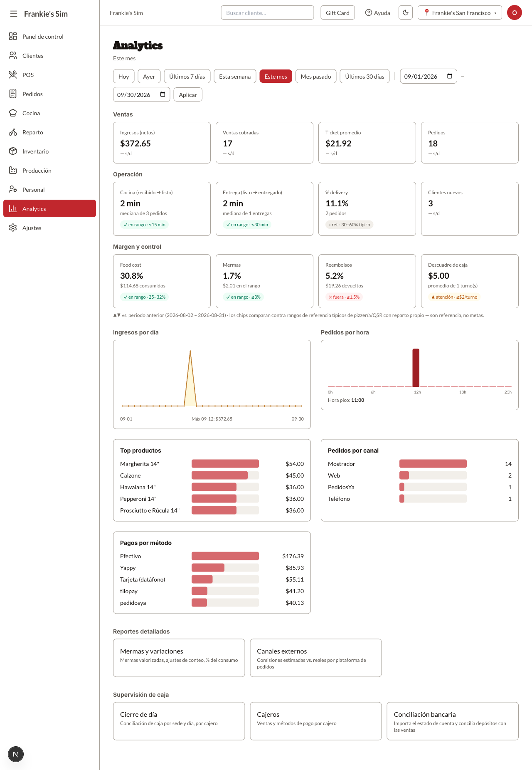Open the hamburger menu icon
The image size is (532, 770).
point(14,14)
